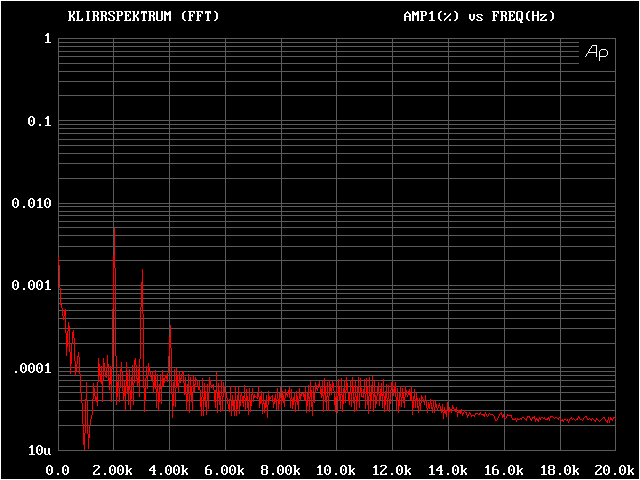Select the 0.010 amplitude axis label

[31, 203]
